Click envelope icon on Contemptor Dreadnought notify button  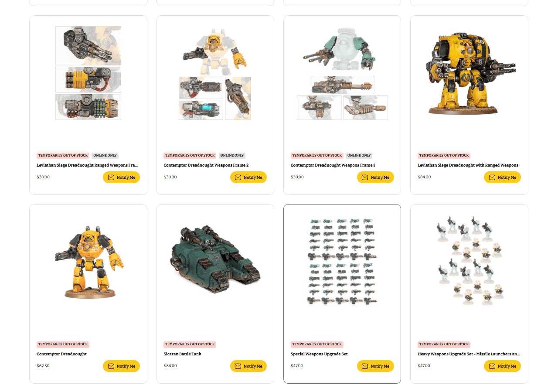(x=111, y=366)
